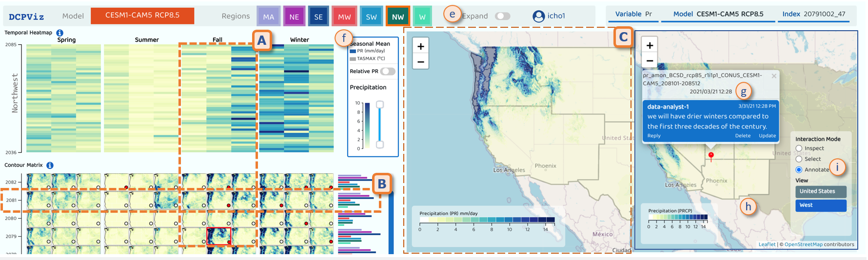Click the Index 20791002_47 tab
Image resolution: width=868 pixels, height=260 pixels.
coord(813,14)
